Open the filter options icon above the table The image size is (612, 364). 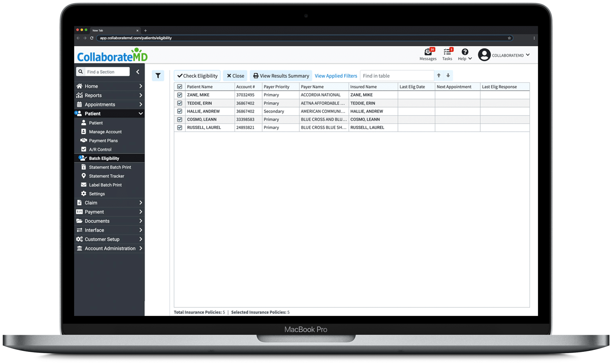158,75
